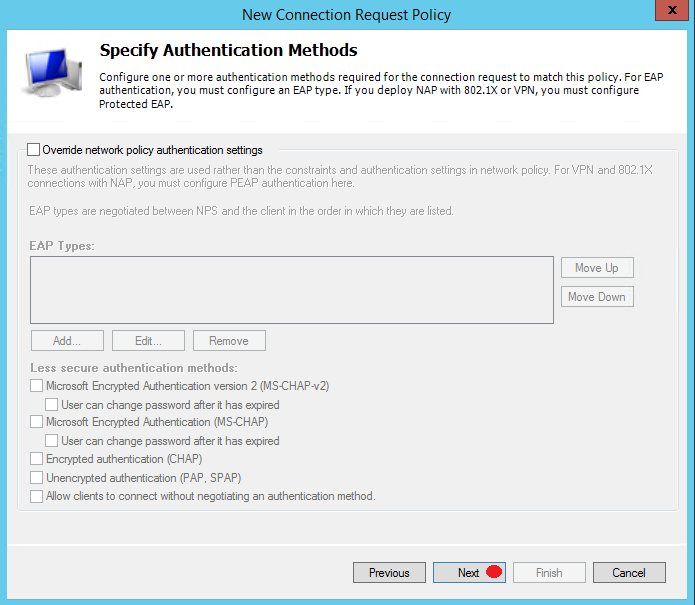The width and height of the screenshot is (695, 605).
Task: Click inside the EAP Types list box
Action: click(292, 290)
